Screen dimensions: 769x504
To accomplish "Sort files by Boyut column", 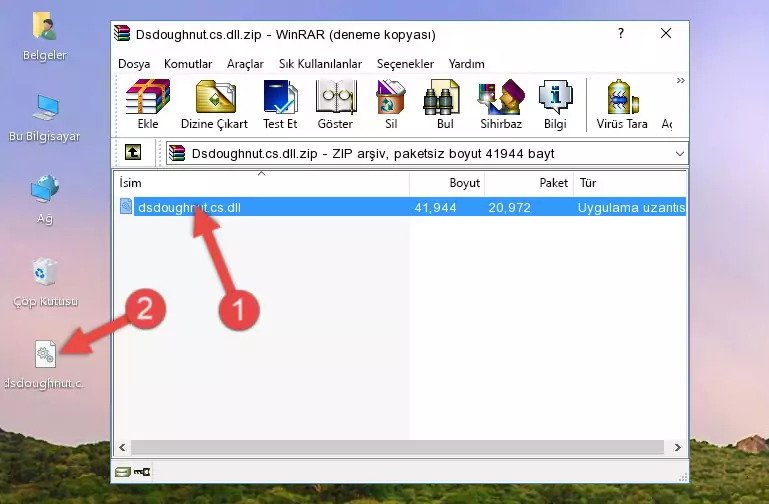I will click(447, 183).
